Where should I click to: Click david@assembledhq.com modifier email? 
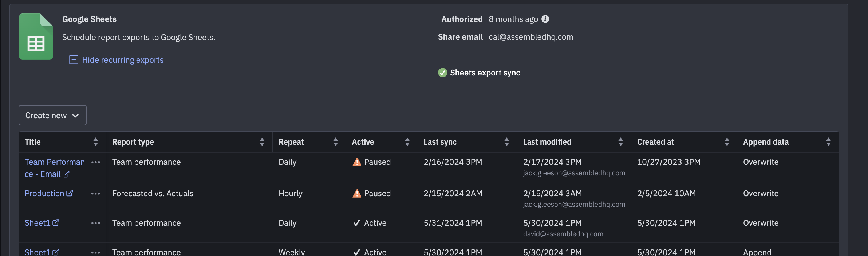click(563, 234)
